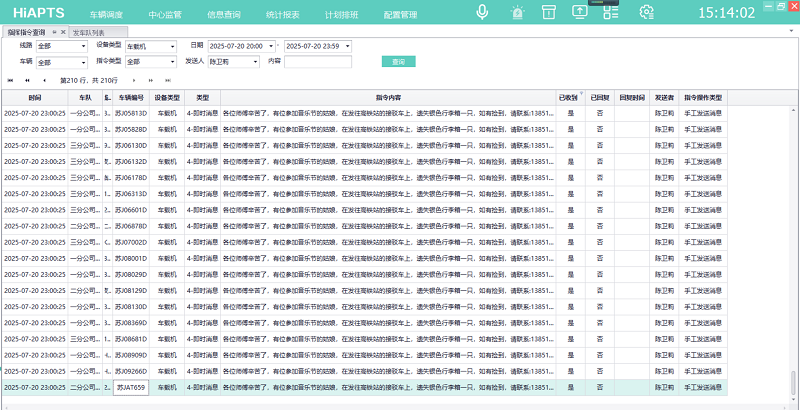Click the 查询 search button
800x410 pixels.
tap(398, 62)
